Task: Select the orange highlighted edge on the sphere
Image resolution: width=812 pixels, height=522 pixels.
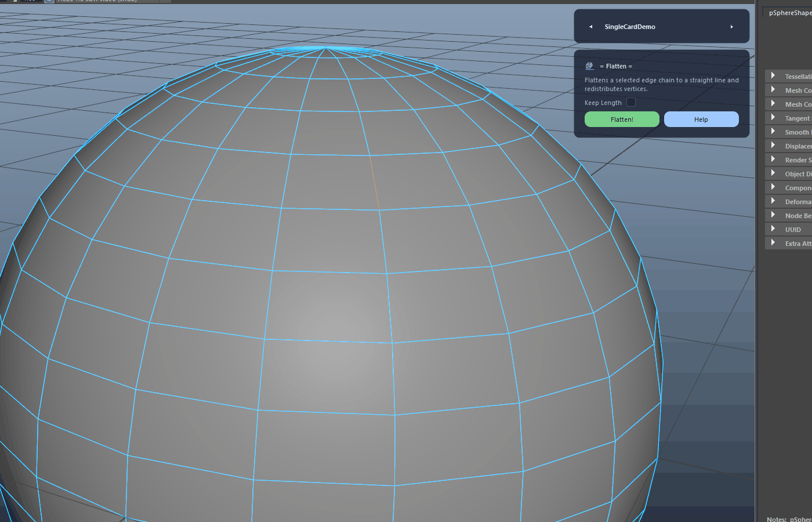Action: pos(375,183)
